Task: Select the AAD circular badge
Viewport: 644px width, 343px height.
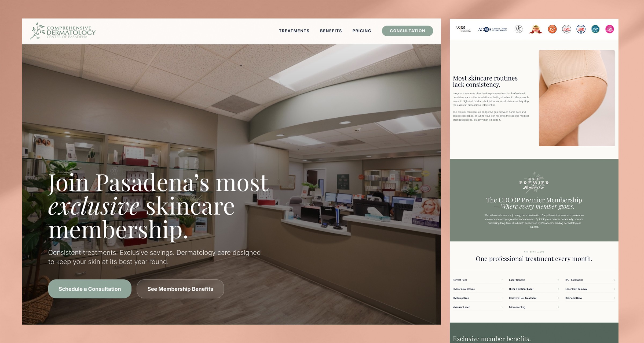Action: coord(518,29)
